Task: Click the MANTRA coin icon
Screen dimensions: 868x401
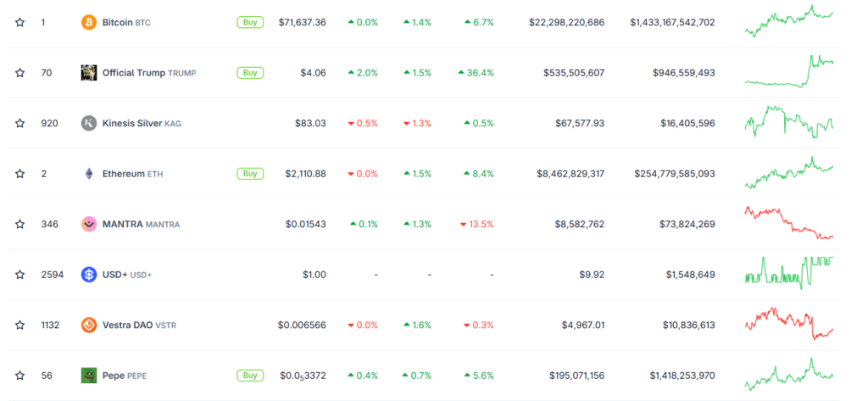Action: point(88,224)
